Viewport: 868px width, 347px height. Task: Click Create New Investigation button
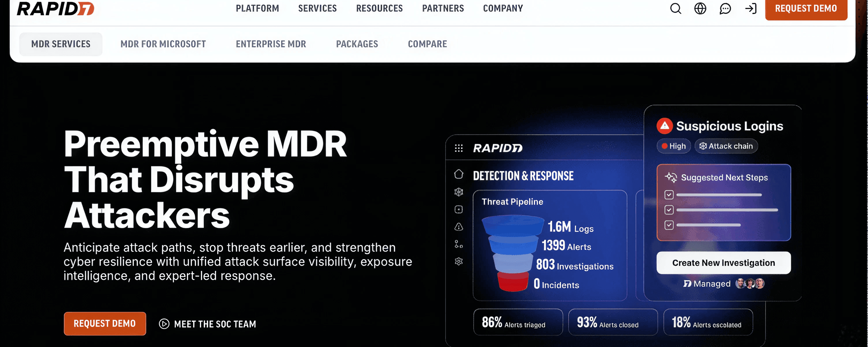click(x=723, y=263)
